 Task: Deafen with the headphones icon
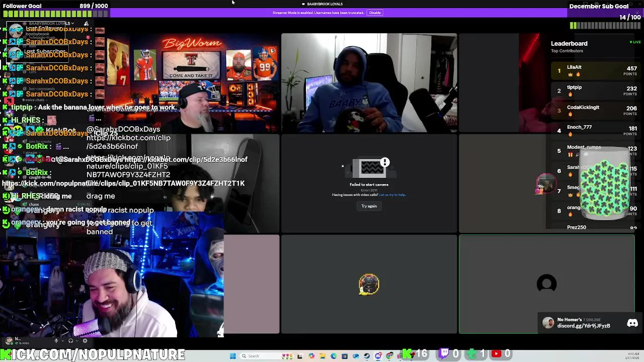point(70,341)
